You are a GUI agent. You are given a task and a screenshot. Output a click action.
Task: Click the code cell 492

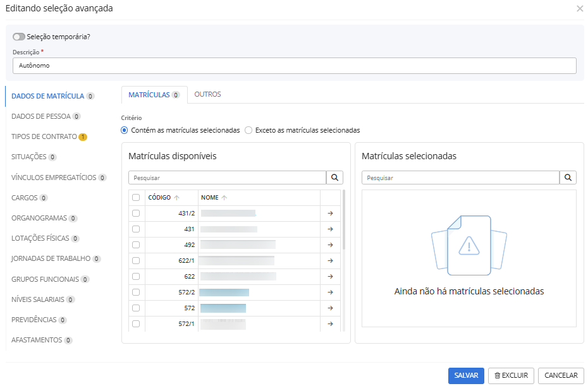tap(171, 244)
